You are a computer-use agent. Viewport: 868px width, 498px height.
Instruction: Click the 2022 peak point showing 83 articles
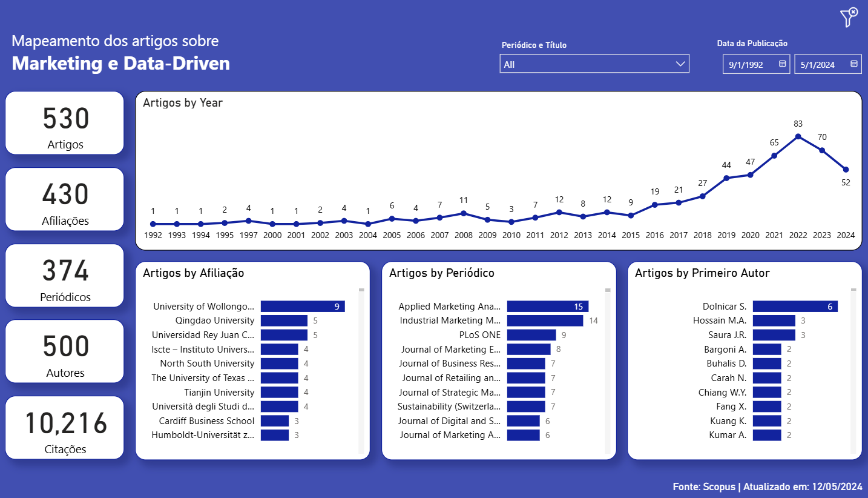tap(798, 138)
